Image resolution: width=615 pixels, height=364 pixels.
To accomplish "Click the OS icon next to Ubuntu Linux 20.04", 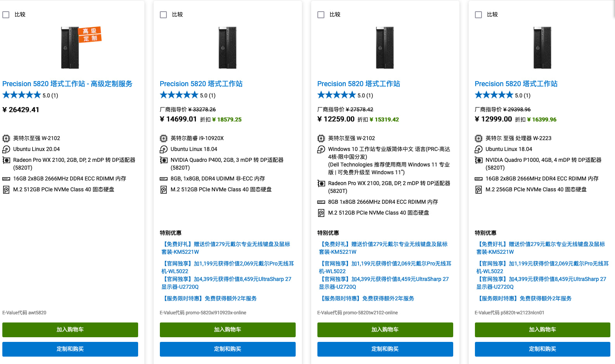I will point(6,149).
